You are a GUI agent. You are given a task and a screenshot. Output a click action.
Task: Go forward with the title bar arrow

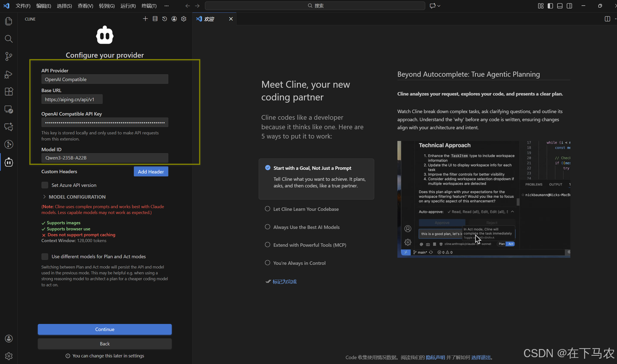198,6
